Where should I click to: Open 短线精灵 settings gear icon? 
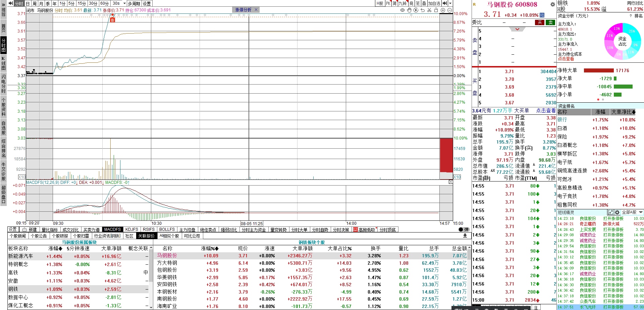pyautogui.click(x=617, y=212)
